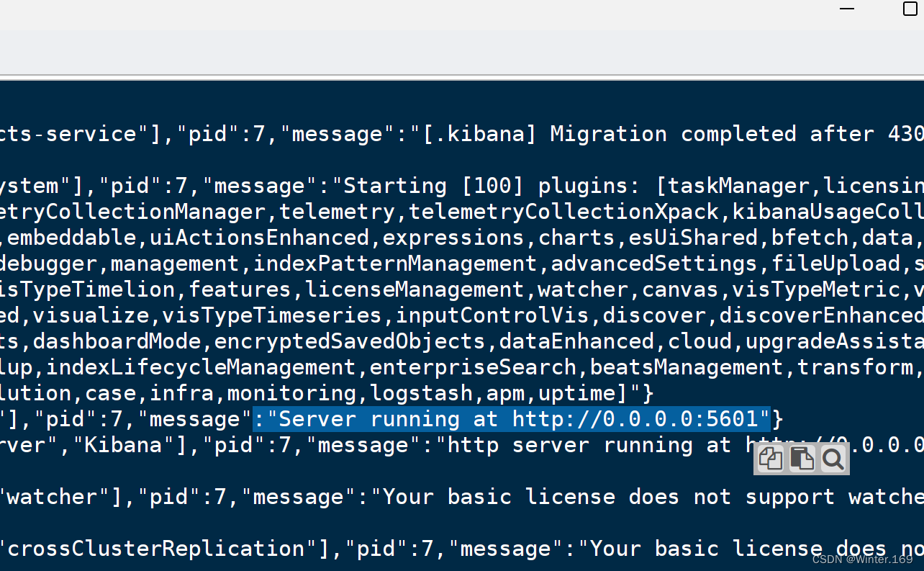This screenshot has height=571, width=924.
Task: Click "indexPatternManagement" in the plugin list
Action: [x=395, y=264]
